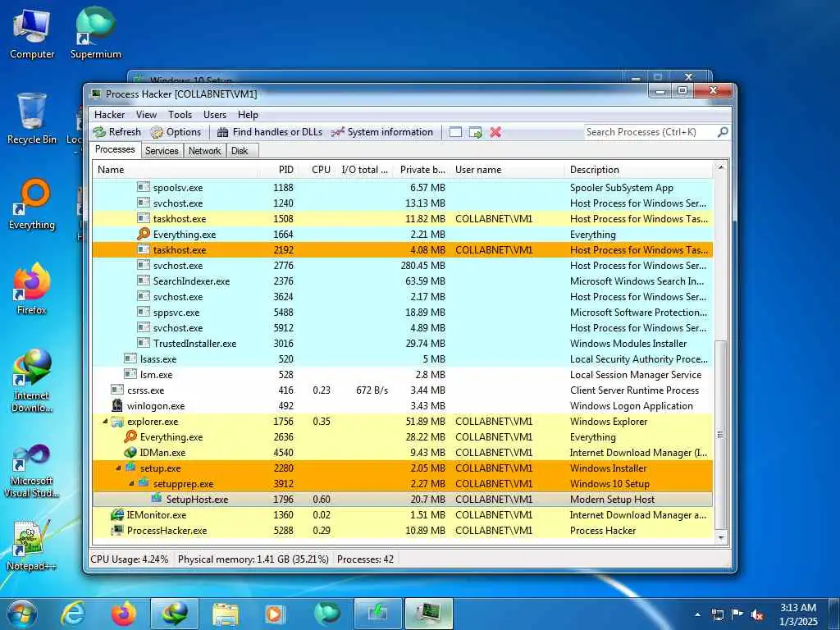The image size is (840, 630).
Task: Open the Options toolbar button
Action: pyautogui.click(x=176, y=132)
